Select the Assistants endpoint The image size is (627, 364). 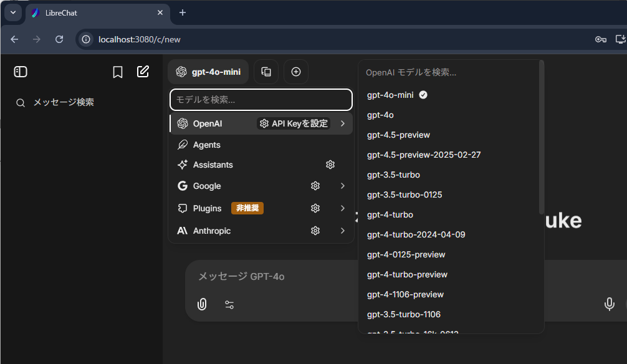coord(262,165)
